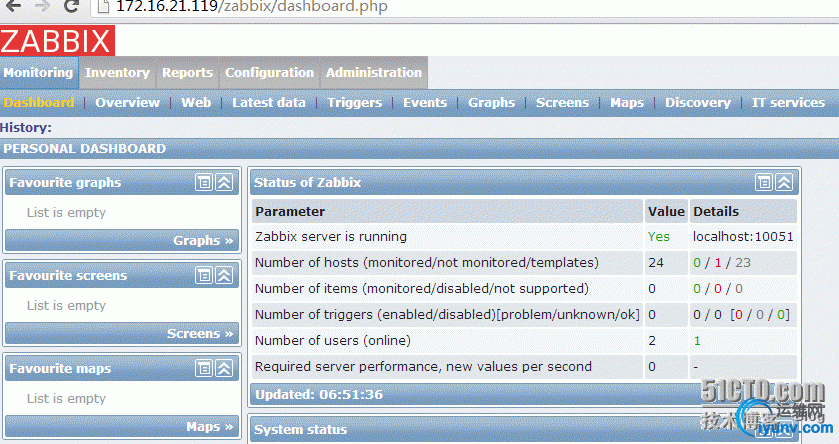Open Favourite maps menu icon

pyautogui.click(x=204, y=369)
